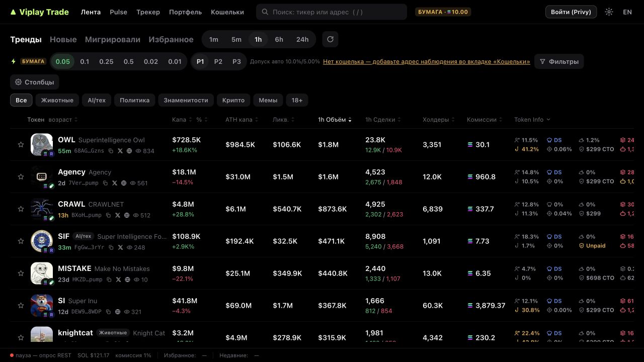This screenshot has width=644, height=362.
Task: Copy the CRAWL contract address
Action: tap(108, 215)
